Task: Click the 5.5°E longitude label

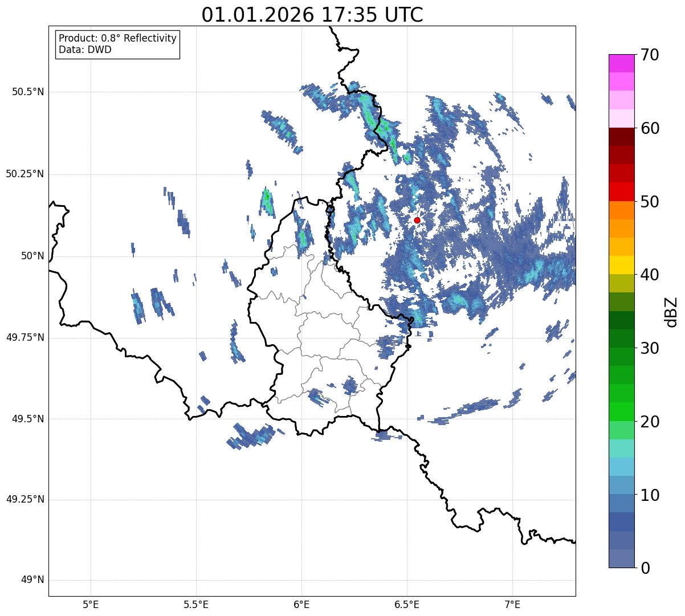Action: [196, 604]
